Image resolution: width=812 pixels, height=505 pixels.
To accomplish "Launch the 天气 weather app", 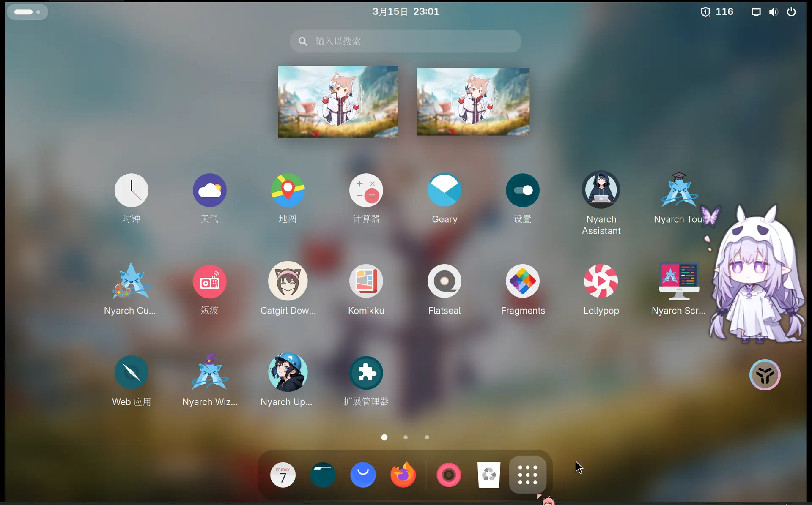I will (209, 190).
